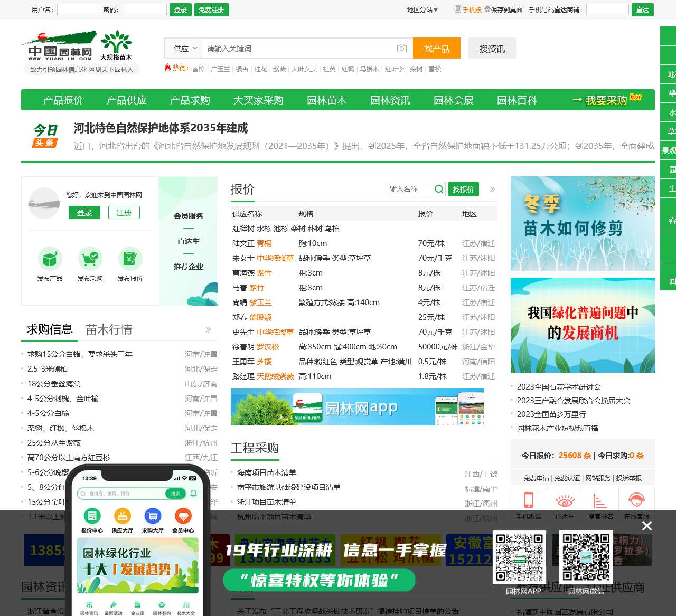Click 登录 in the welcome panel
676x616 pixels.
tap(84, 213)
